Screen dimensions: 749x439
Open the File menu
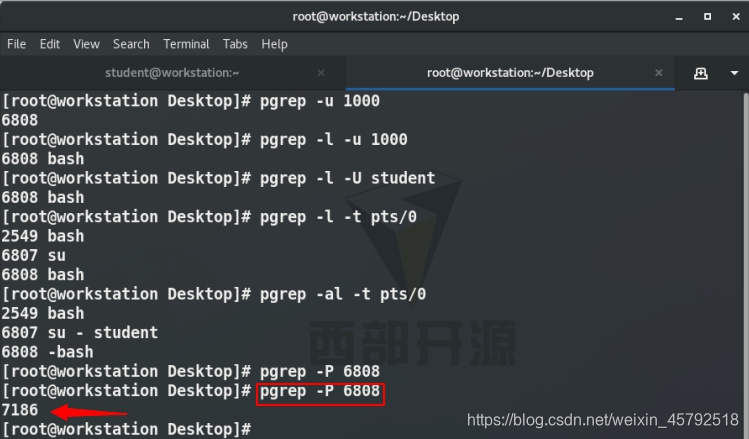(16, 44)
